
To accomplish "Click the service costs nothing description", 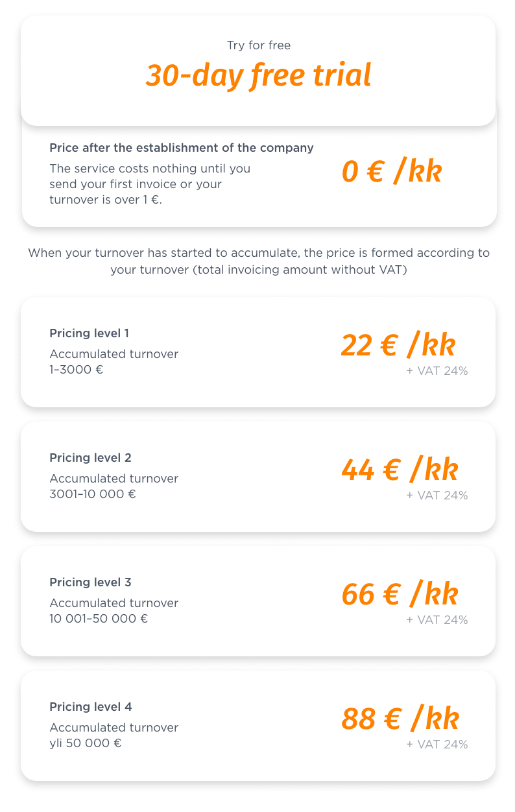I will tap(150, 184).
